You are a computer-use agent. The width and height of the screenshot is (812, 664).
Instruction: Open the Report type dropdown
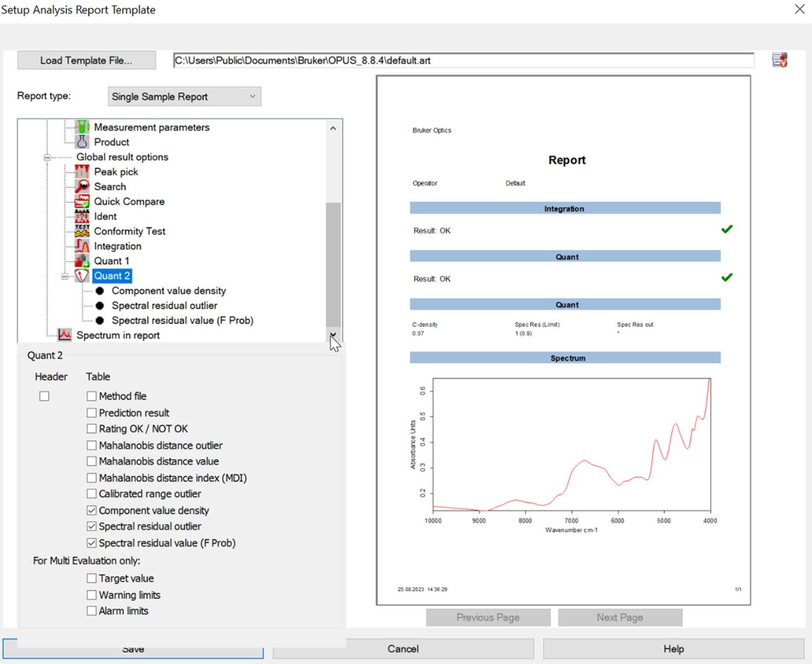(184, 96)
